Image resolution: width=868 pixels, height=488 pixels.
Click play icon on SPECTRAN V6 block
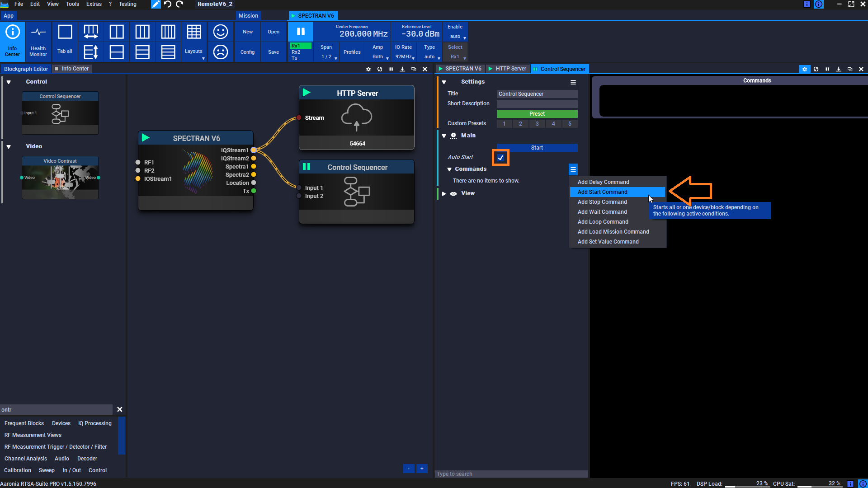click(146, 137)
